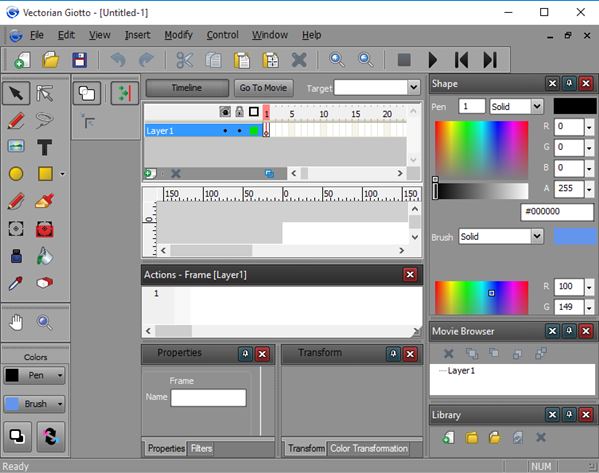Image resolution: width=599 pixels, height=473 pixels.
Task: Toggle lock all layers header icon
Action: (239, 112)
